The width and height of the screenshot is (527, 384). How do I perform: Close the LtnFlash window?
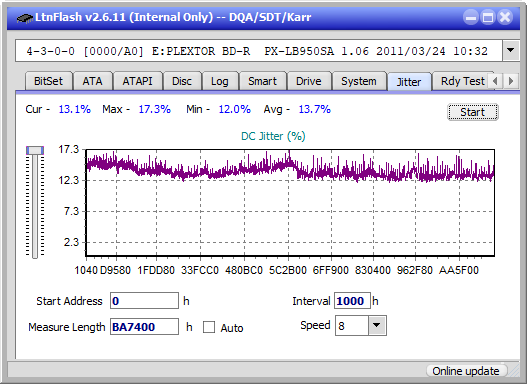point(505,17)
